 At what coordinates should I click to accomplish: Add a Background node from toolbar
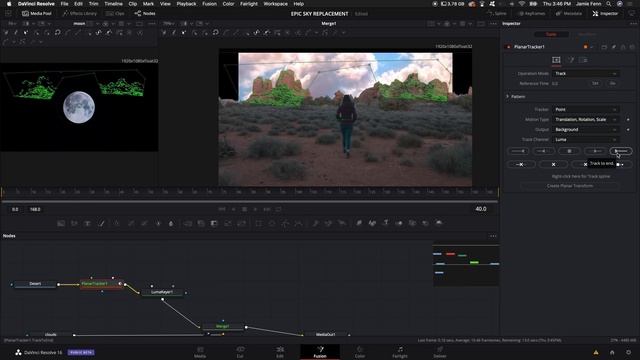[x=61, y=223]
